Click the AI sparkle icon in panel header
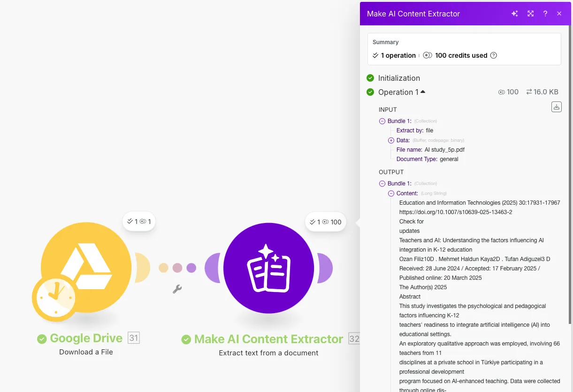Screen dimensions: 573x392 click(x=515, y=14)
